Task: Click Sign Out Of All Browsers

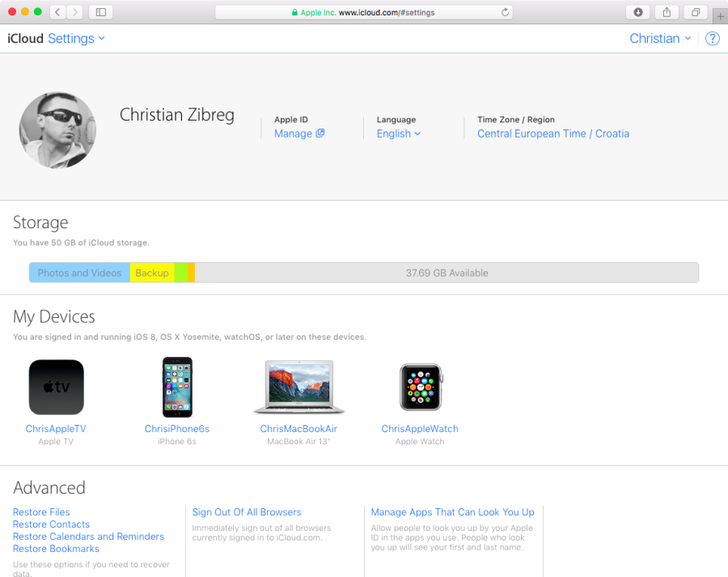Action: tap(247, 511)
